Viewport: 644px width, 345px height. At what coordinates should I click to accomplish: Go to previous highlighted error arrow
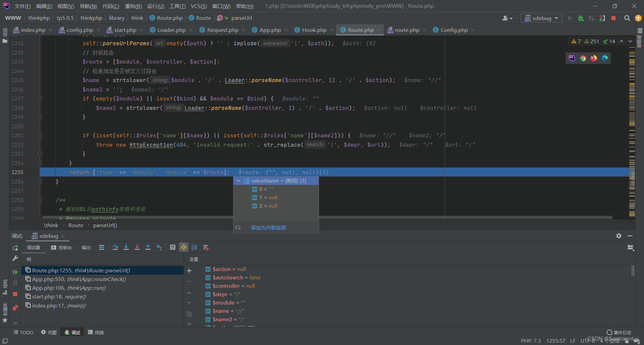coord(622,41)
